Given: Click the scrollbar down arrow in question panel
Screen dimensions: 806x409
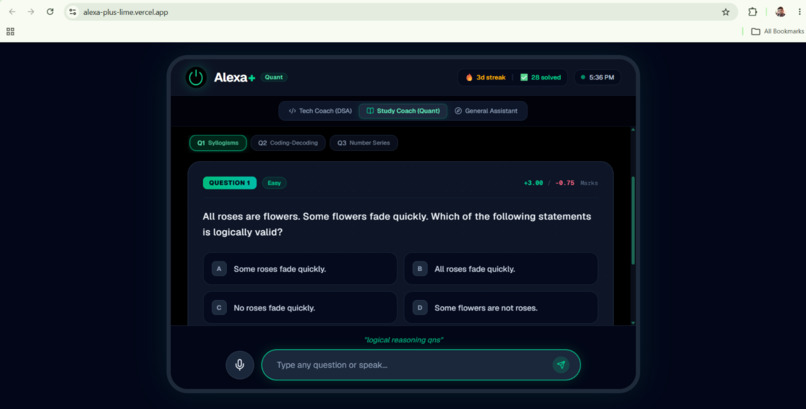Looking at the screenshot, I should pyautogui.click(x=633, y=322).
